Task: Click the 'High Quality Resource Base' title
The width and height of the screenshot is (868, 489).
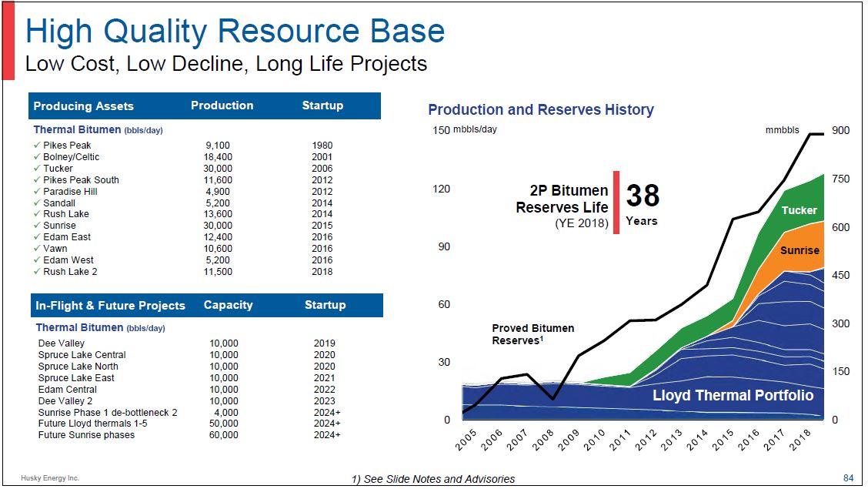Action: tap(235, 32)
